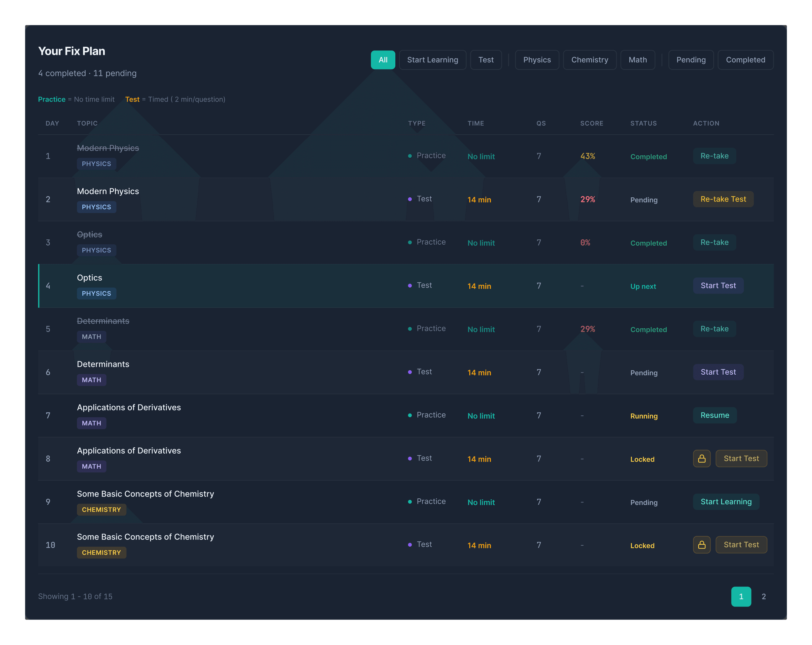
Task: Click CHEMISTRY tag in day 10 row
Action: pos(101,552)
